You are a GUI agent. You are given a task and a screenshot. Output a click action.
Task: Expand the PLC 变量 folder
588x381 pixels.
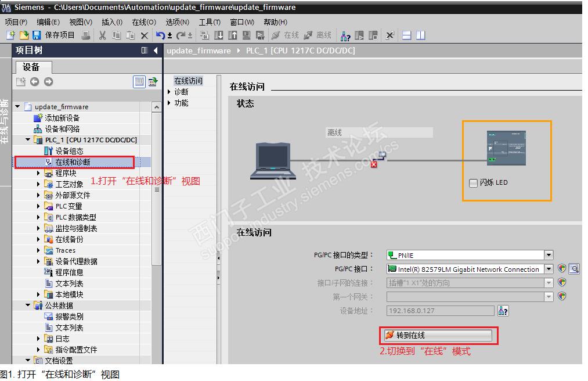pos(38,206)
